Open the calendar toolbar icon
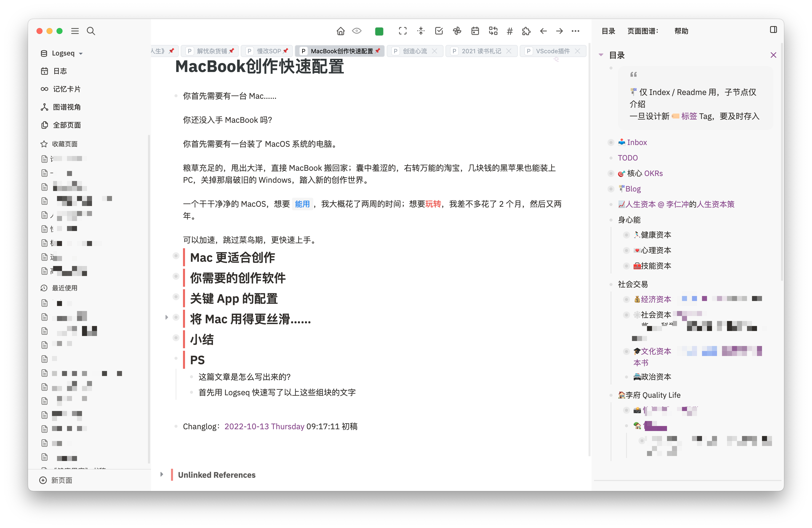Image resolution: width=812 pixels, height=528 pixels. tap(475, 31)
